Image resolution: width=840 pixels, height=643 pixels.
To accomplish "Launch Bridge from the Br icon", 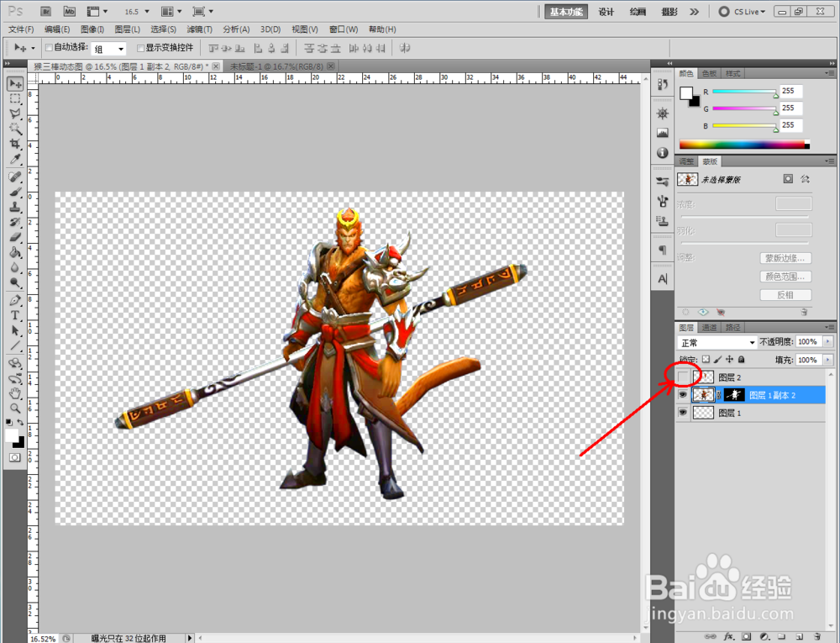I will point(46,11).
